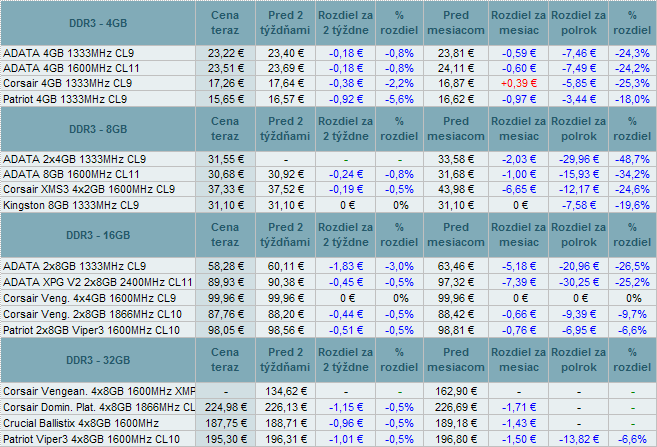Select the -6,95 € half-year difference cell
The height and width of the screenshot is (447, 657).
pos(579,330)
